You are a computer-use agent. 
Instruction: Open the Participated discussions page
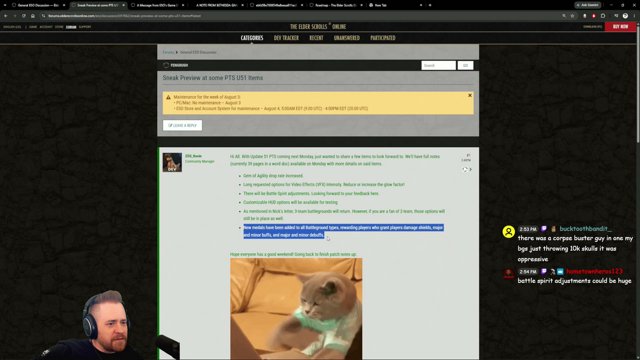383,38
